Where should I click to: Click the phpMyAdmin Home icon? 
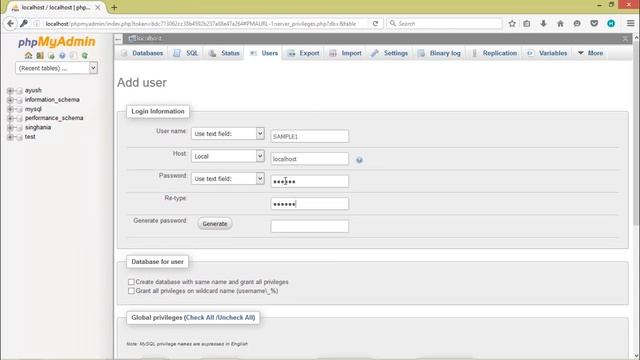click(28, 56)
